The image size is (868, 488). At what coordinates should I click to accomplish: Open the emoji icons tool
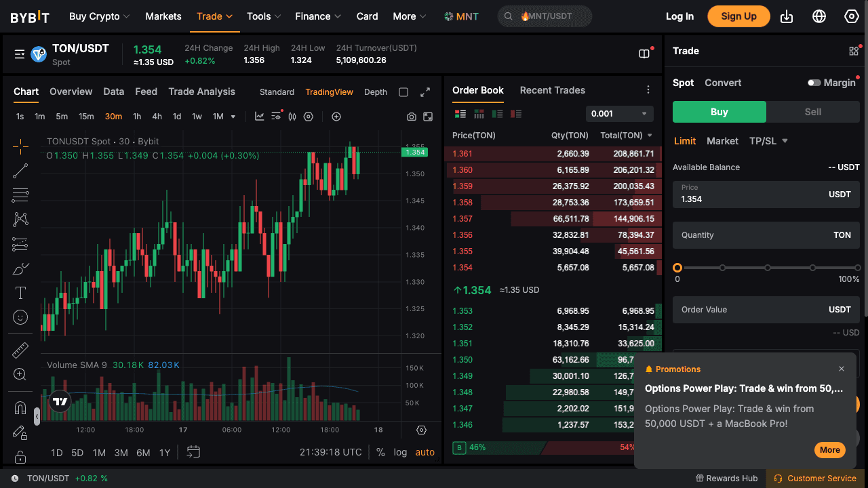[x=20, y=317]
